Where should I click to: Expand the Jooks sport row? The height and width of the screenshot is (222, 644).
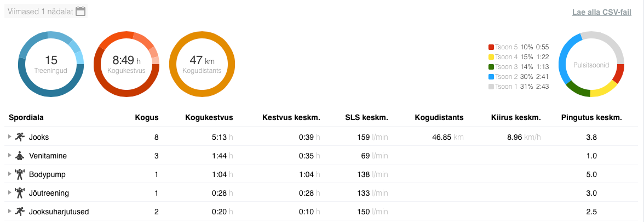9,137
